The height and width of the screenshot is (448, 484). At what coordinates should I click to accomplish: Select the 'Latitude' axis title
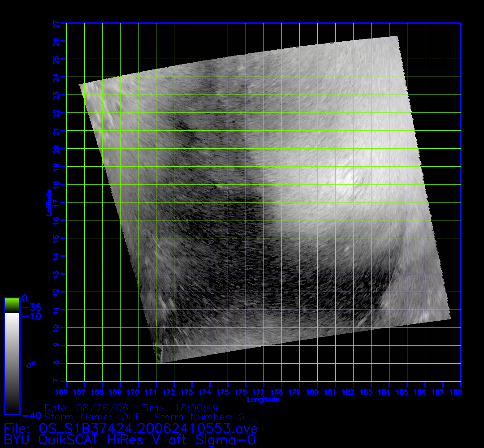coord(48,202)
